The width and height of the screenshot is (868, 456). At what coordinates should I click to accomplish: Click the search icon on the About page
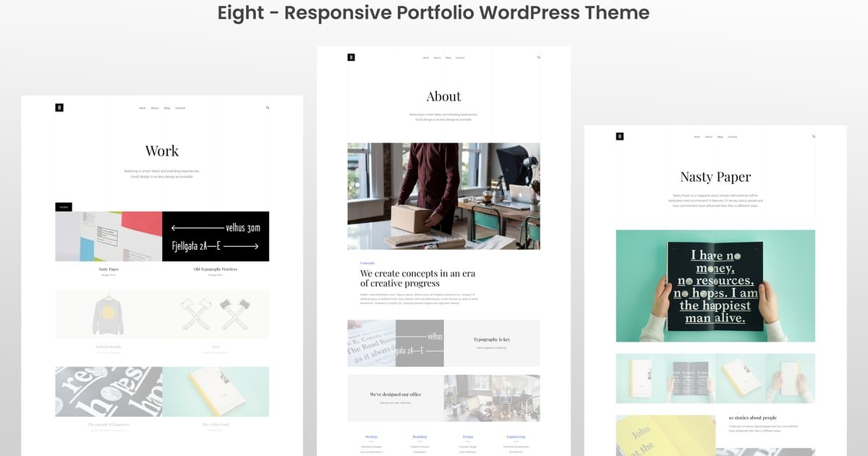point(538,57)
